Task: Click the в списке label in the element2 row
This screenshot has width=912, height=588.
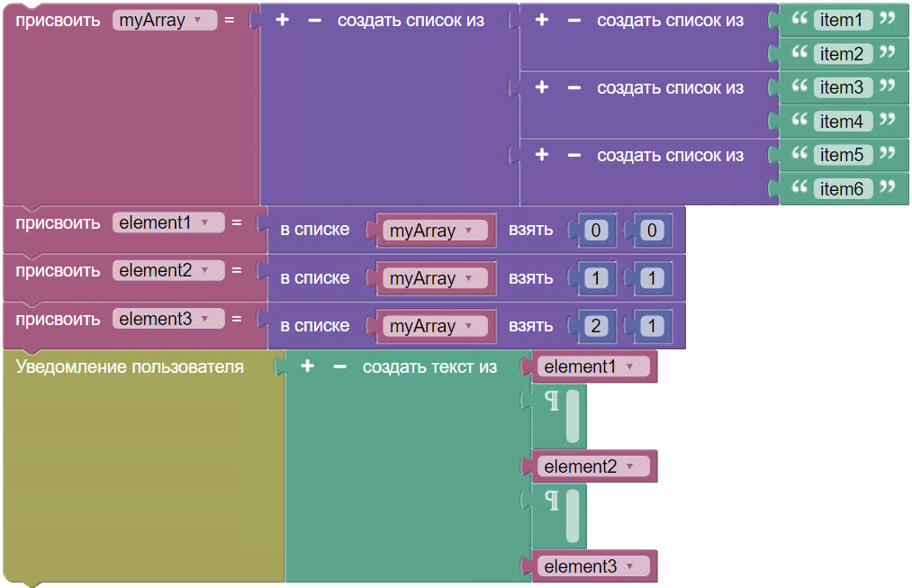Action: 315,278
